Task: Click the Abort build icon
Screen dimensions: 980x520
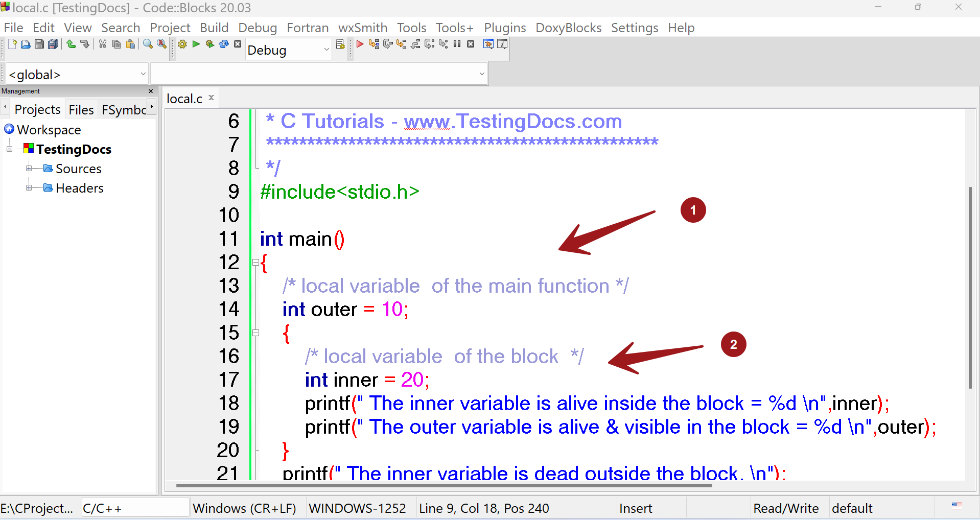Action: point(238,44)
